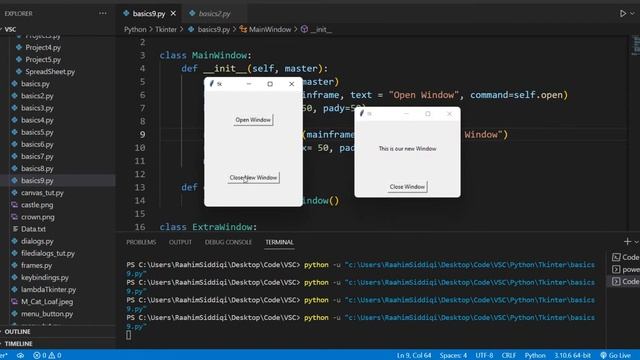The width and height of the screenshot is (640, 360).
Task: Open menu_button.py in Explorer
Action: point(47,314)
